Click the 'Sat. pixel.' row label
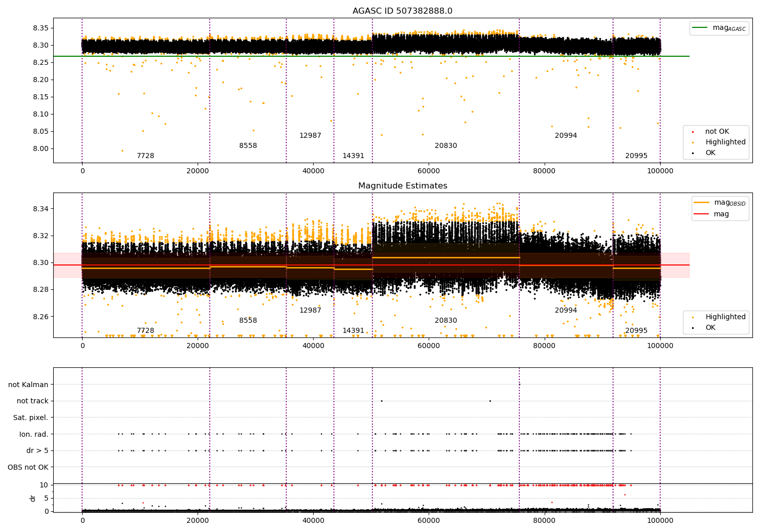The width and height of the screenshot is (760, 532). point(31,418)
